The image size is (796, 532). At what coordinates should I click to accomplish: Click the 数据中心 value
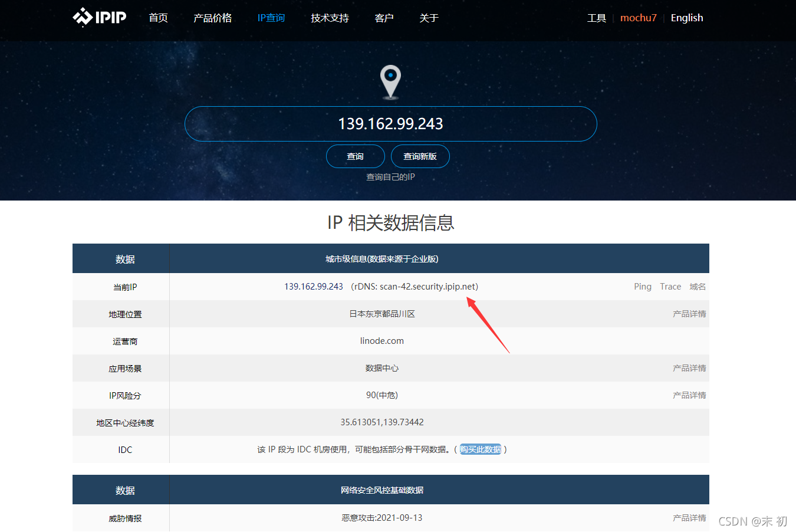click(382, 368)
